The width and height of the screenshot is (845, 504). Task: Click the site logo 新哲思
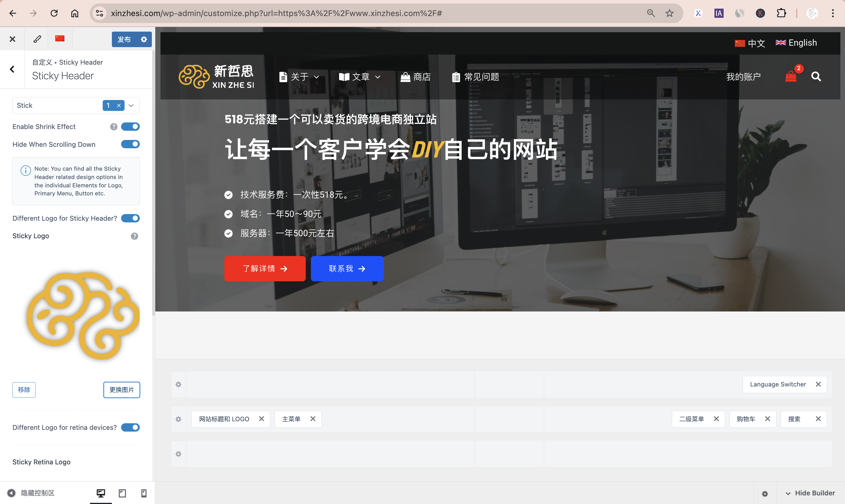pos(216,77)
